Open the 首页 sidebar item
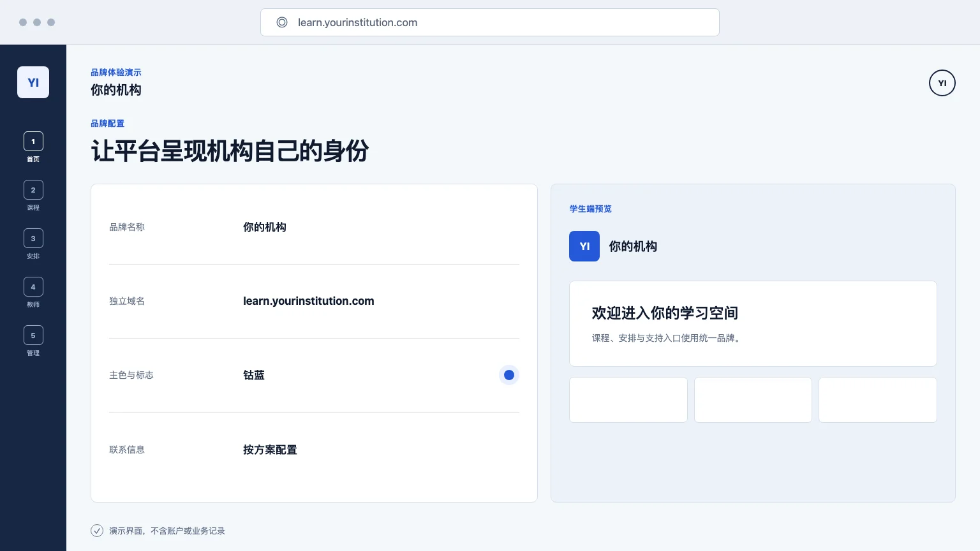The image size is (980, 551). (33, 147)
